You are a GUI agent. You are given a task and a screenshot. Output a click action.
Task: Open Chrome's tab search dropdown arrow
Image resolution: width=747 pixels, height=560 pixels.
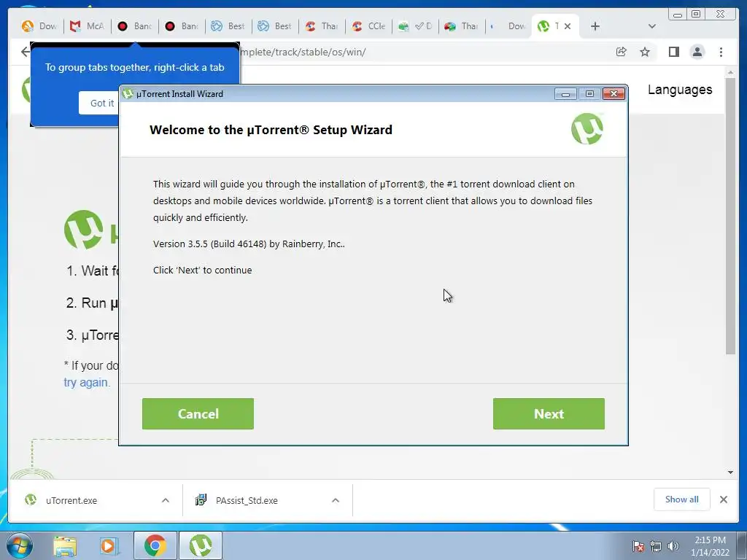coord(652,26)
